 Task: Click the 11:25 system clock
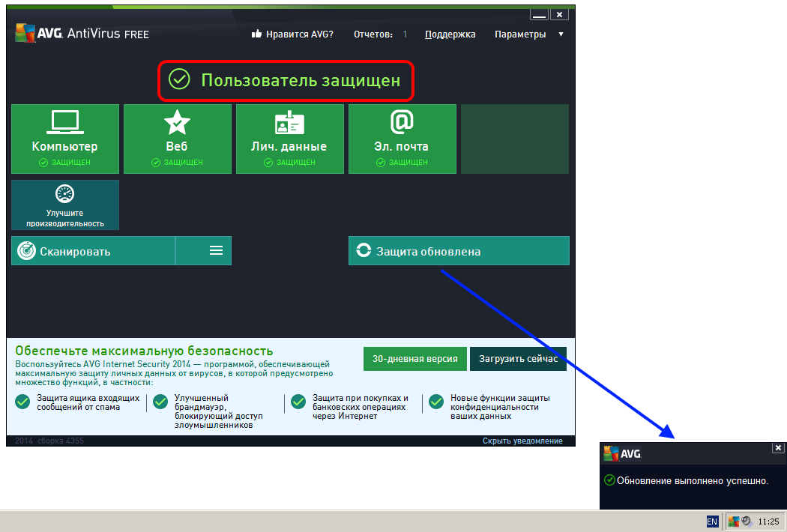click(x=768, y=522)
